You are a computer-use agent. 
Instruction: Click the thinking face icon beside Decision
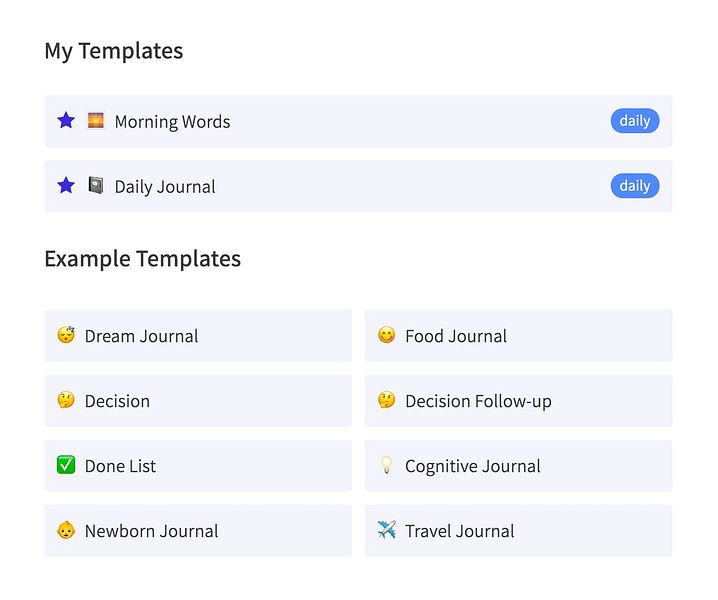[x=66, y=401]
